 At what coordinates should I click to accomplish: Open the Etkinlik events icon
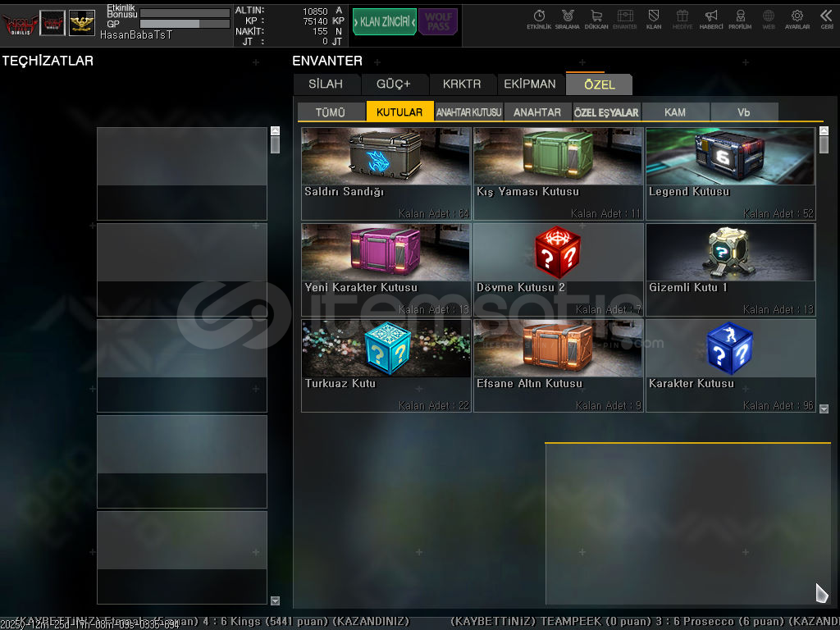[539, 18]
